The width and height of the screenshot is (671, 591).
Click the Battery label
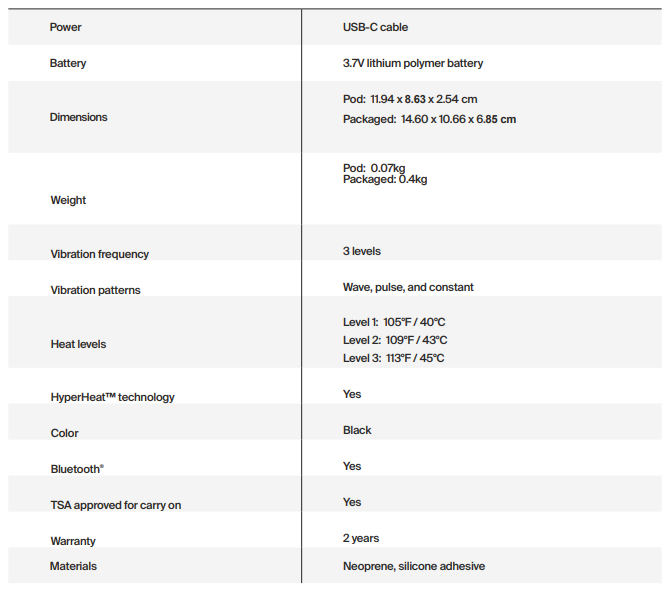68,63
